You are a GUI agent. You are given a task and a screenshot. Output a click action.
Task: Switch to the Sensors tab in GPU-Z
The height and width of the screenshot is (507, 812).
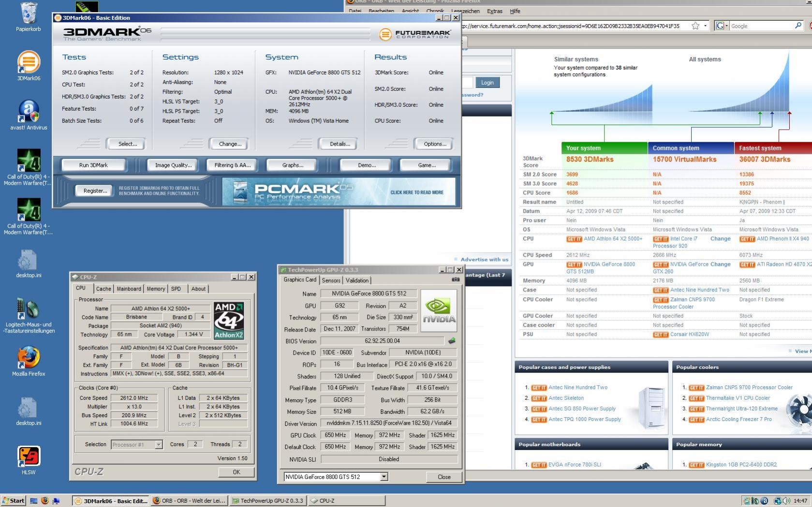[x=331, y=280]
